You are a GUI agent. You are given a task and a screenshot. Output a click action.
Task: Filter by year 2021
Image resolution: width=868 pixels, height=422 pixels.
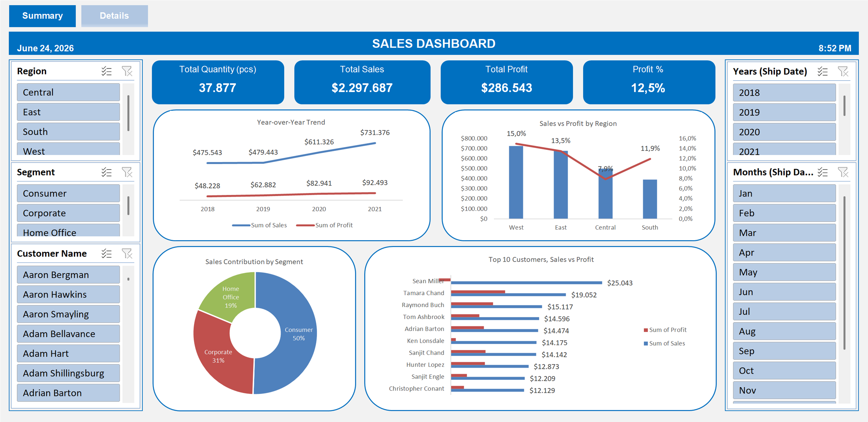pyautogui.click(x=784, y=149)
